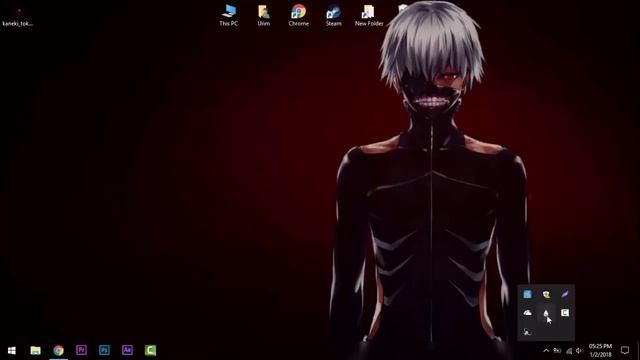Click the tray icon right of the chevron
The width and height of the screenshot is (640, 360).
[557, 351]
